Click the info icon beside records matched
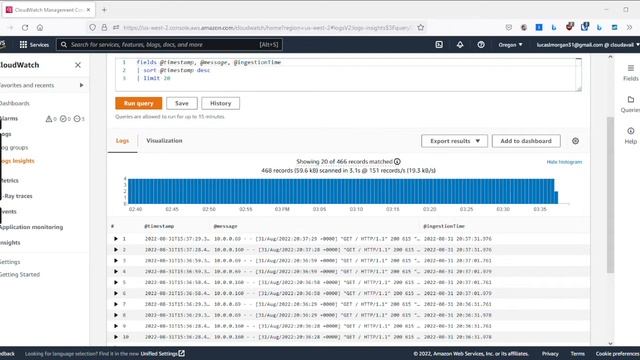This screenshot has width=640, height=360. tap(397, 162)
